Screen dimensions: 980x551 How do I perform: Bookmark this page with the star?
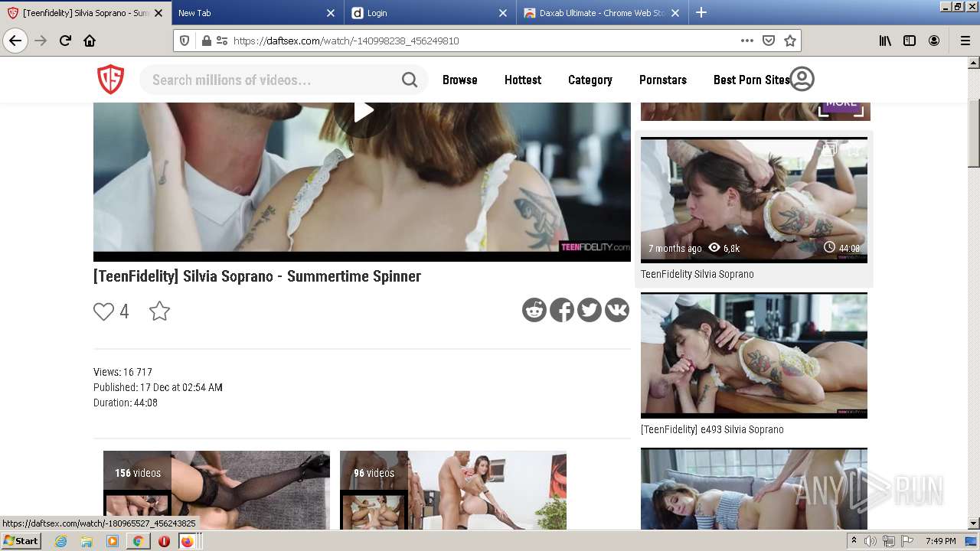point(790,41)
